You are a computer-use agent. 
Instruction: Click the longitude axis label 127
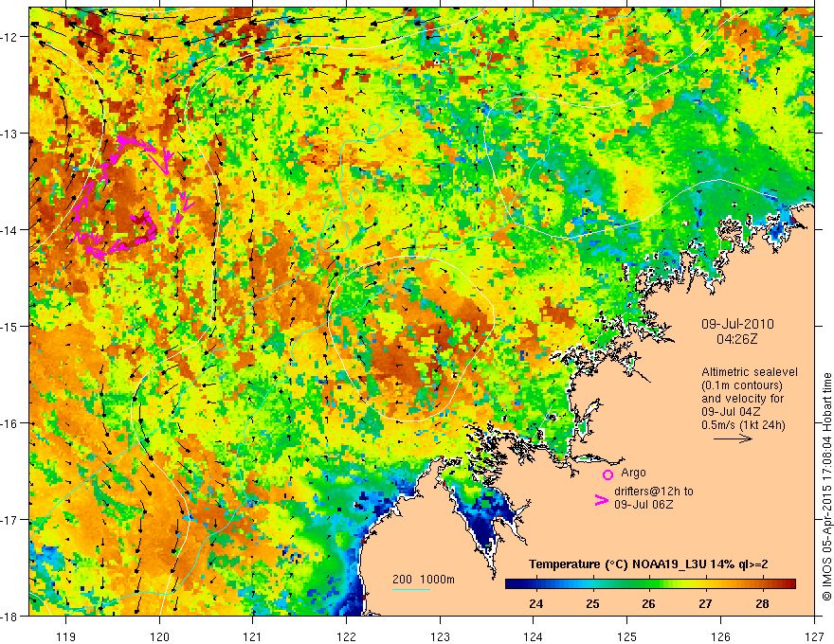point(814,636)
